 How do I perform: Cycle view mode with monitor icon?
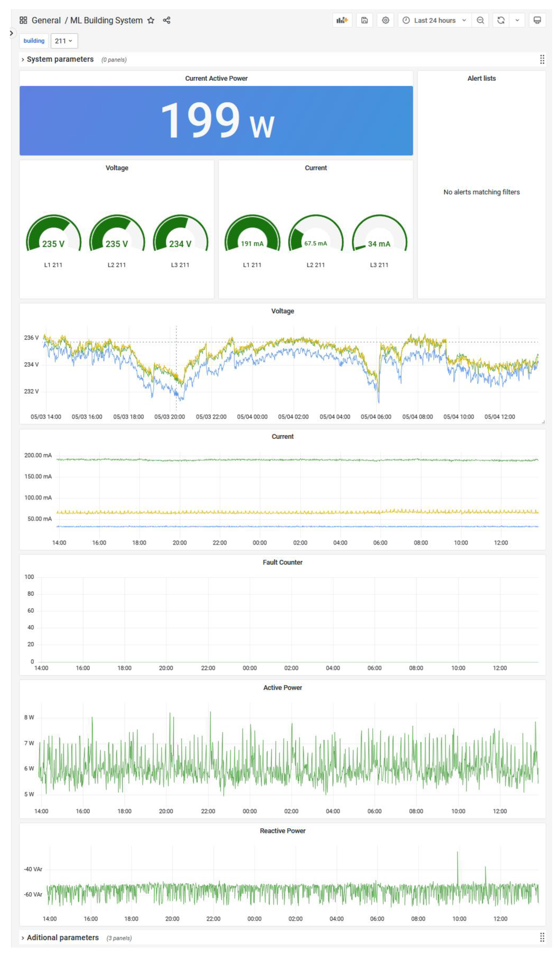[x=537, y=20]
